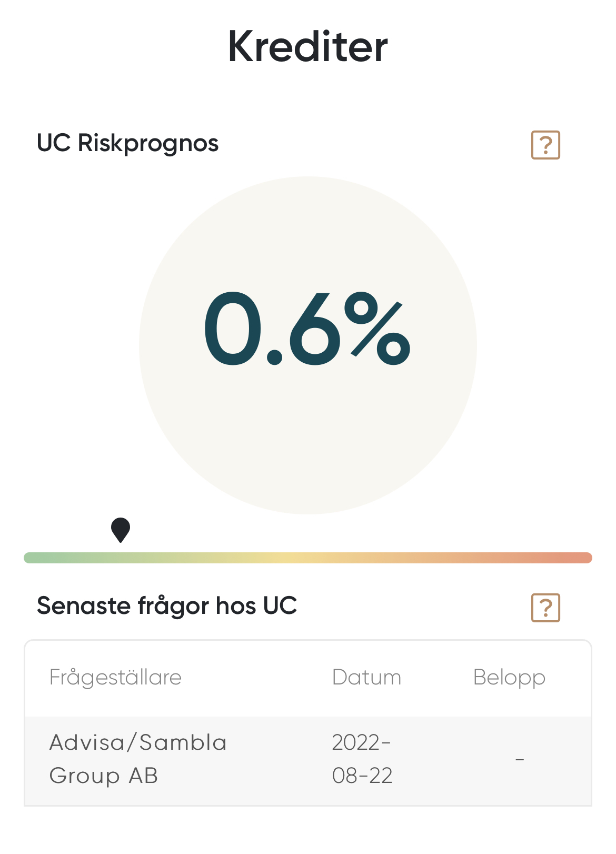Image resolution: width=616 pixels, height=854 pixels.
Task: Select the Belopp column header
Action: point(509,678)
